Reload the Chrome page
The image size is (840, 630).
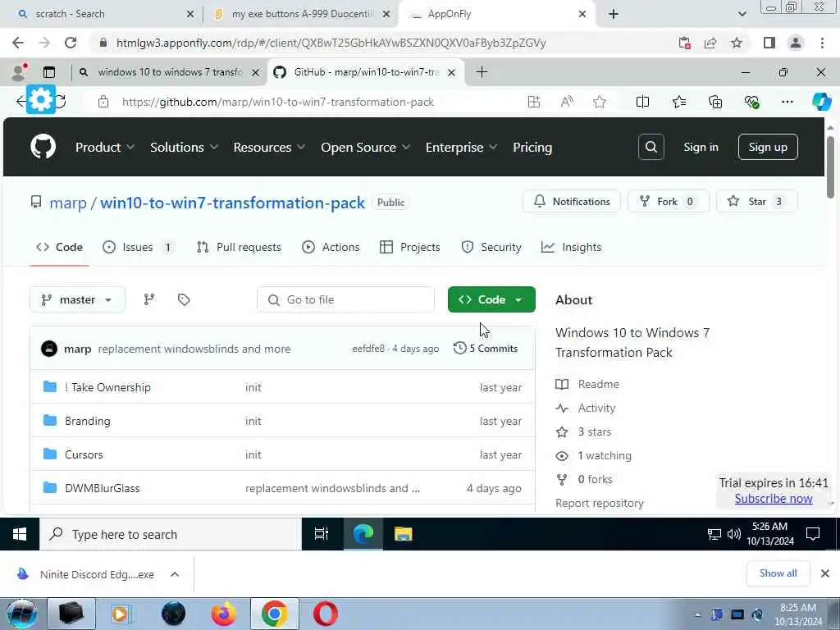coord(71,43)
